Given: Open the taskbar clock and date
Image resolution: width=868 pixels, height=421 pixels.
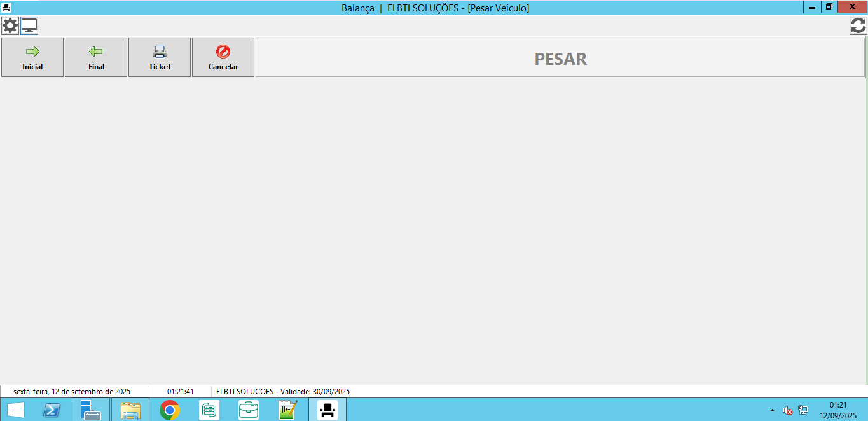Looking at the screenshot, I should pyautogui.click(x=837, y=410).
